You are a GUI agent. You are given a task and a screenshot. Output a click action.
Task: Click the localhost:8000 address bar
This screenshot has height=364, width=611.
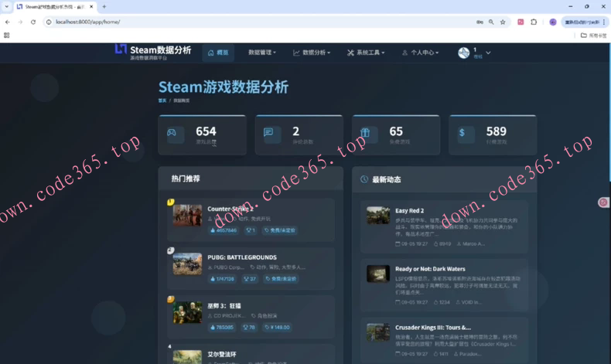(258, 22)
